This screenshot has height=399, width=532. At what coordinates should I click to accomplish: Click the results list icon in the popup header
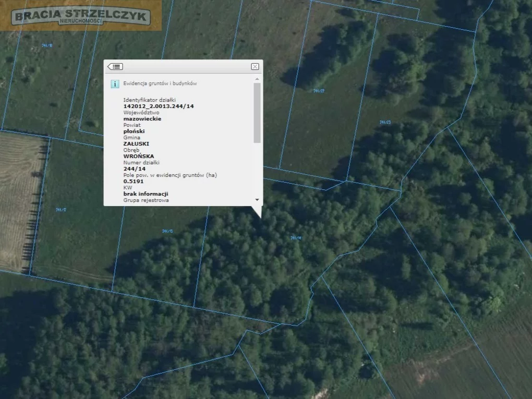click(x=115, y=66)
